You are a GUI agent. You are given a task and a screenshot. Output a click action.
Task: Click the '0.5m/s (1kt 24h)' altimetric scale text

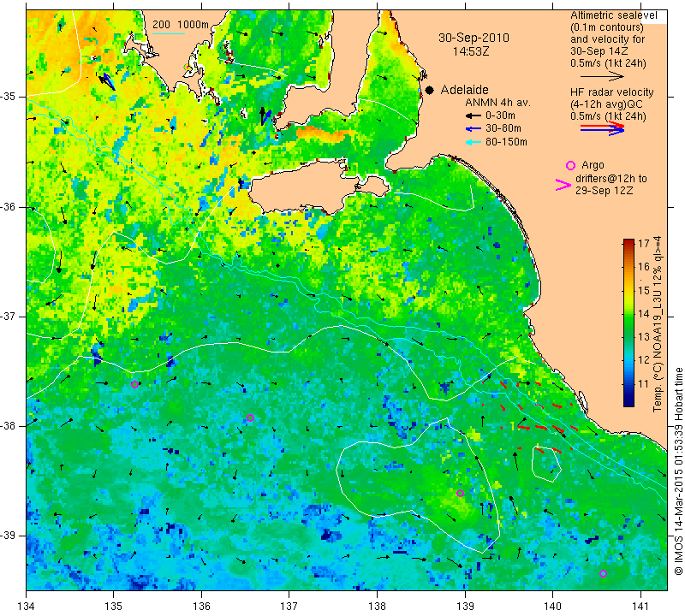[608, 63]
